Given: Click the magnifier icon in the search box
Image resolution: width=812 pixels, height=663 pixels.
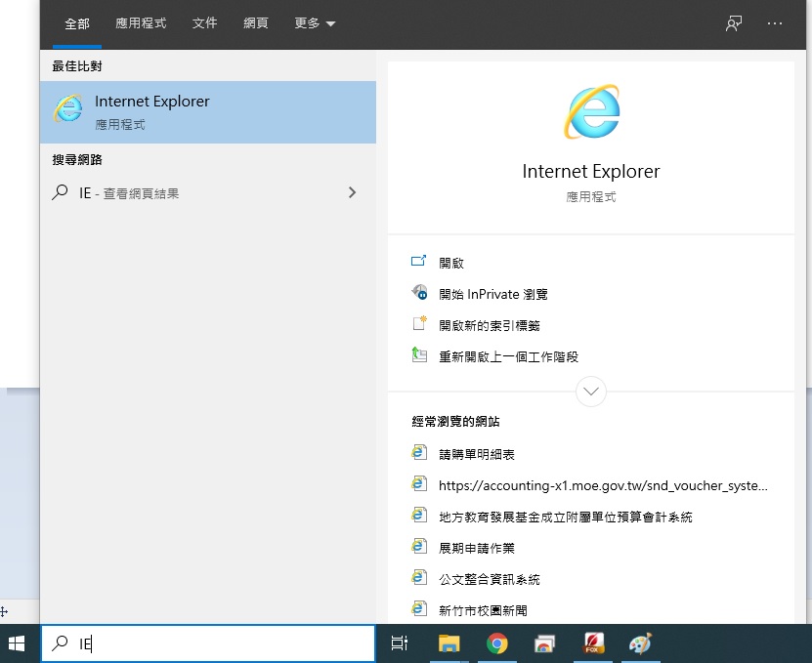Looking at the screenshot, I should click(60, 642).
